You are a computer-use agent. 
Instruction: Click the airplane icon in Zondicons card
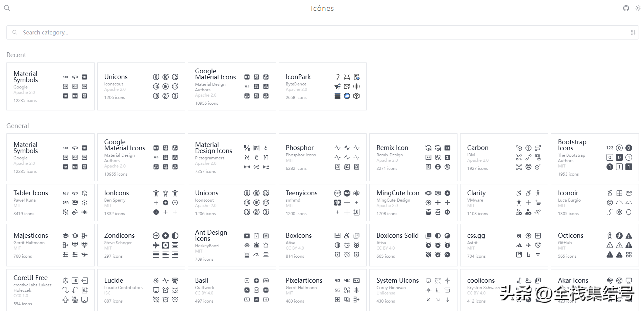pyautogui.click(x=156, y=245)
